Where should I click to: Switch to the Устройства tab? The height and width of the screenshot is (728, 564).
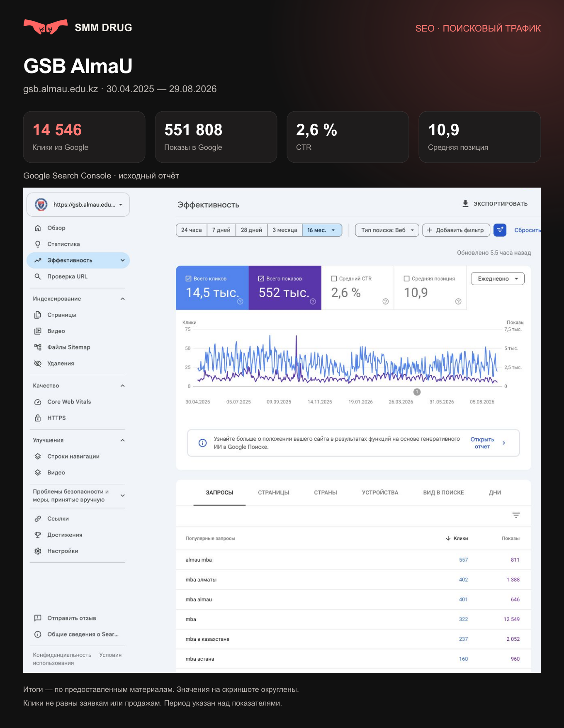[380, 493]
